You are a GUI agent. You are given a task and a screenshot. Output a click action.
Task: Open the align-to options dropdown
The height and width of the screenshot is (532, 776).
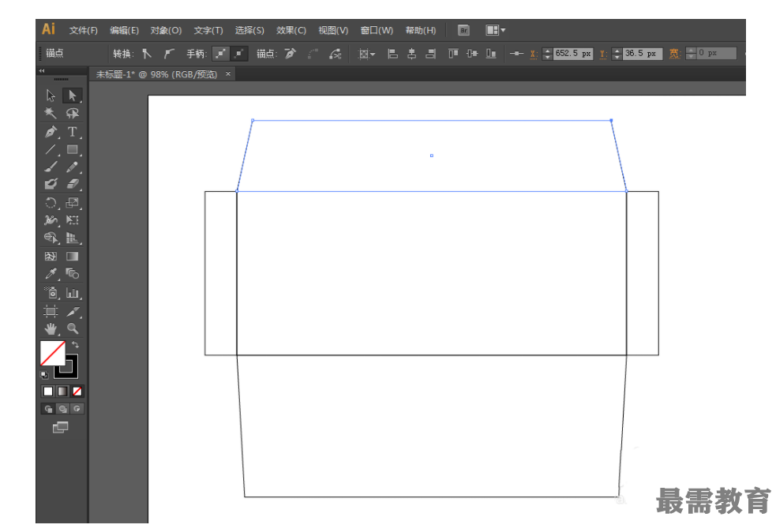[367, 54]
